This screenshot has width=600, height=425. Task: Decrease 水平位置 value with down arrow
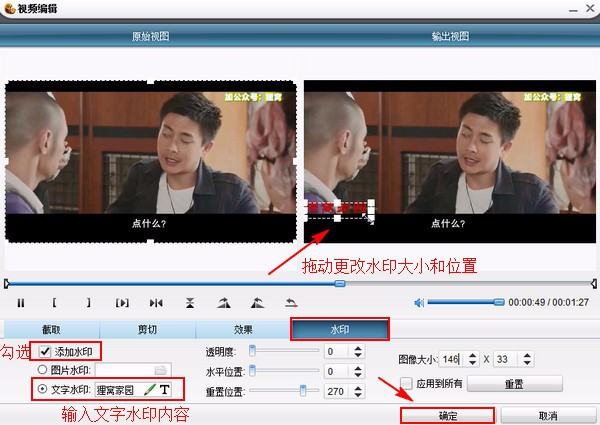[x=358, y=375]
